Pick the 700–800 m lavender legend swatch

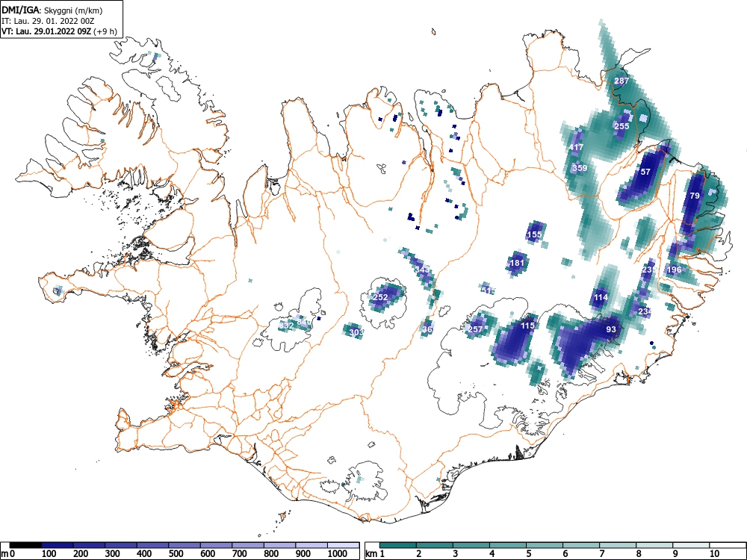click(x=248, y=545)
